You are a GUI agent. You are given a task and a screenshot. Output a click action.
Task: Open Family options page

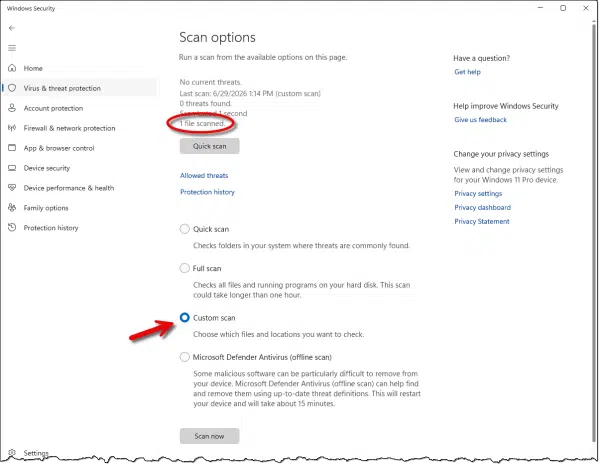(46, 208)
